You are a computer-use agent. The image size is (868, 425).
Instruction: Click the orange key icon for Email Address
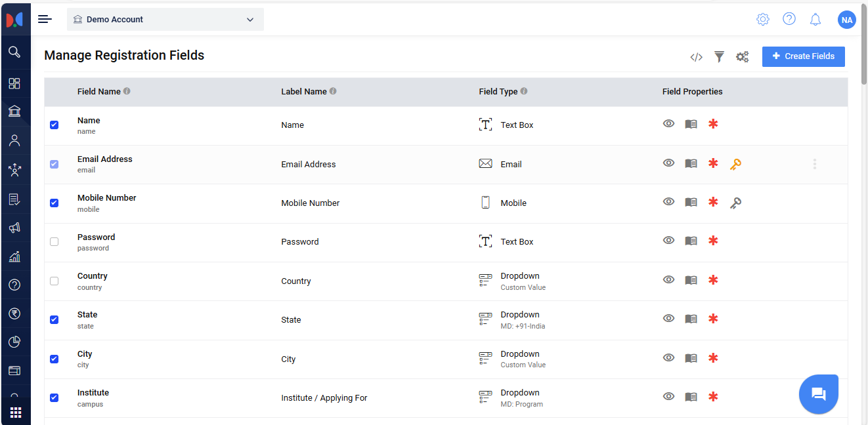click(x=735, y=164)
